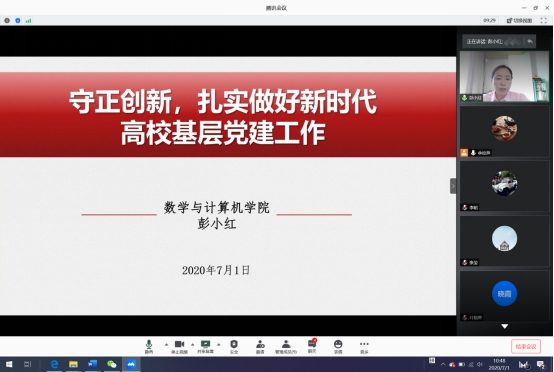Enter fullscreen mode using the corner-brackets icon
554x372 pixels.
(544, 20)
